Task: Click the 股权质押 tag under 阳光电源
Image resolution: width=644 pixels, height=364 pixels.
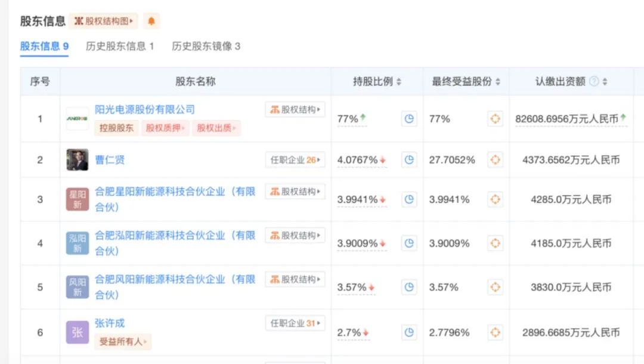Action: (x=164, y=128)
